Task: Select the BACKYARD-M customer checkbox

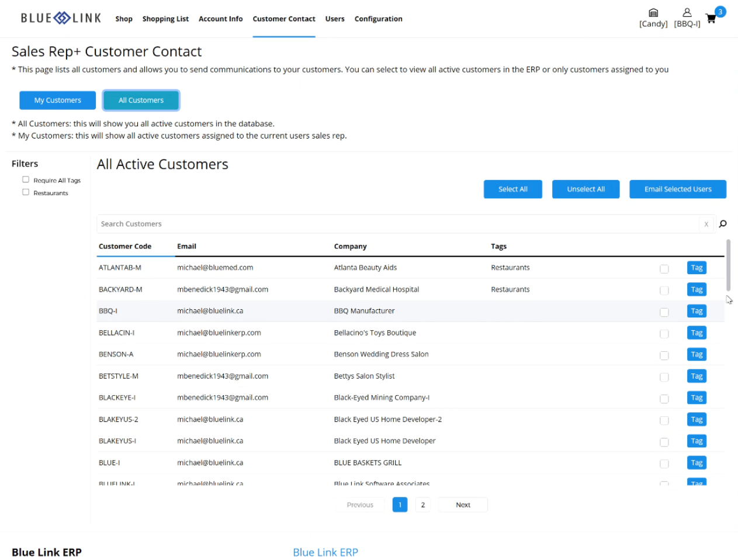Action: click(664, 291)
